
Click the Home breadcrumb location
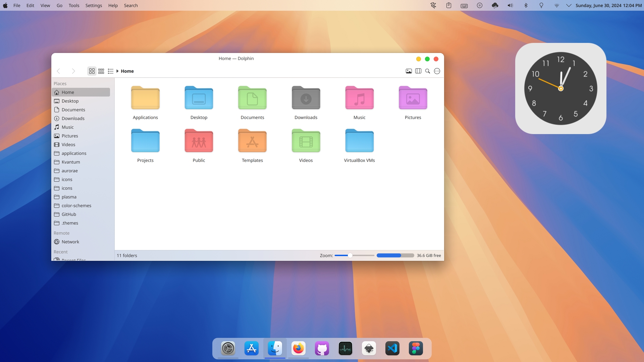pyautogui.click(x=127, y=71)
